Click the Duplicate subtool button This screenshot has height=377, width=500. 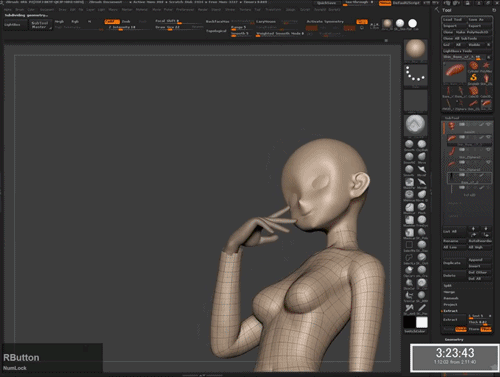(x=453, y=263)
